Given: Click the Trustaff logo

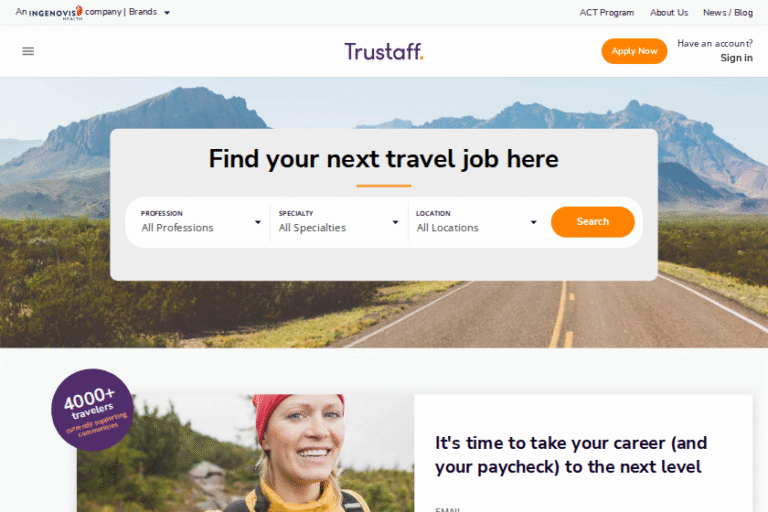Looking at the screenshot, I should pyautogui.click(x=384, y=51).
